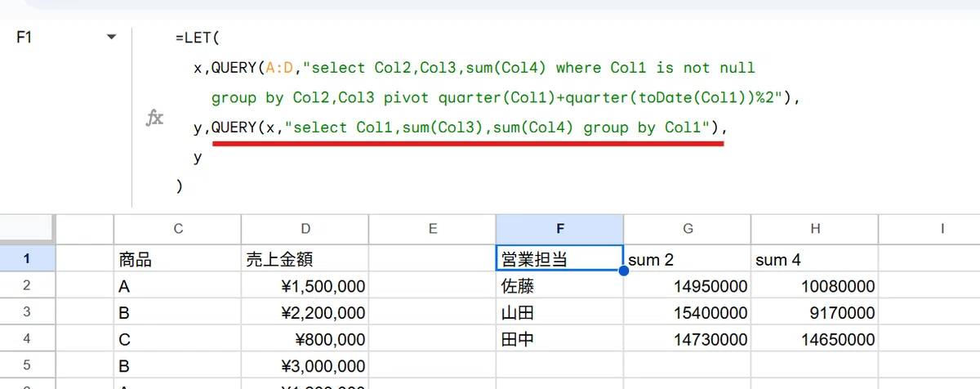980x389 pixels.
Task: Click the underlined y,QUERY line in formula
Action: click(x=460, y=127)
